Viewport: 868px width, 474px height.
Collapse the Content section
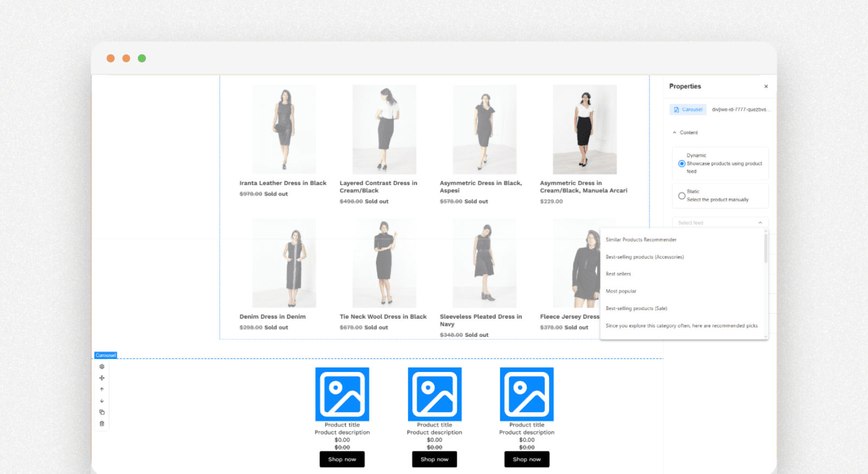(x=675, y=132)
